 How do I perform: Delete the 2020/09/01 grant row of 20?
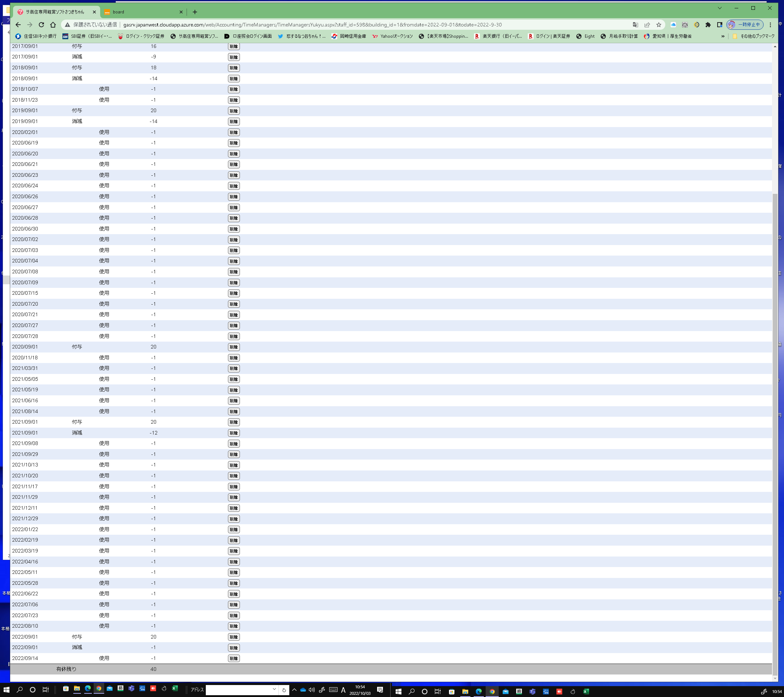pyautogui.click(x=234, y=347)
